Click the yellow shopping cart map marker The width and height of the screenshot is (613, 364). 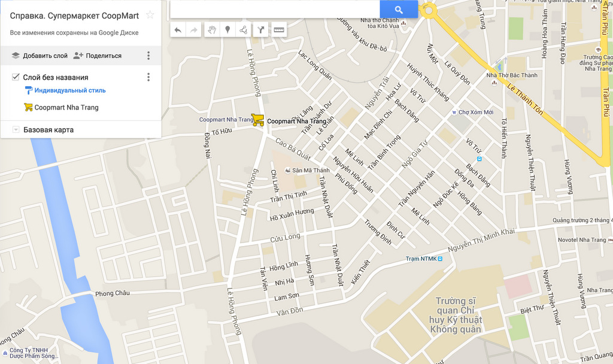[257, 120]
